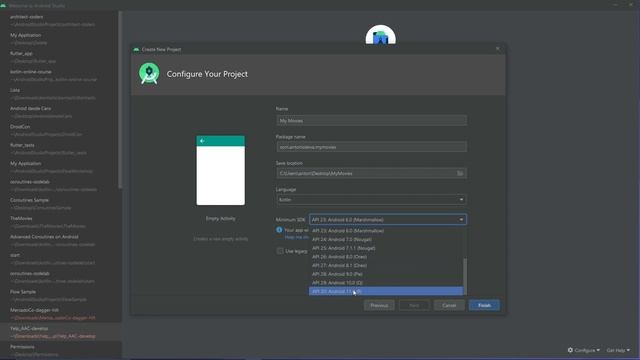Open recent project flutter_app
Viewport: 640px width, 360px height.
click(60, 57)
